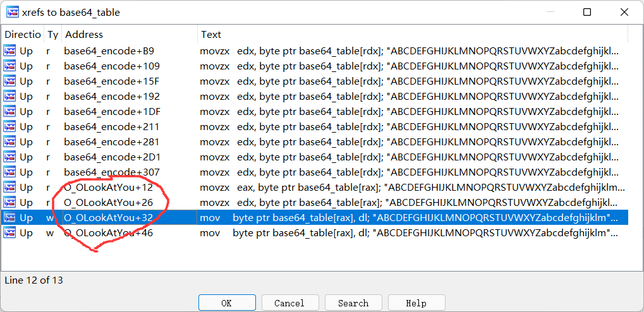Sort by the Type column header

click(x=52, y=35)
